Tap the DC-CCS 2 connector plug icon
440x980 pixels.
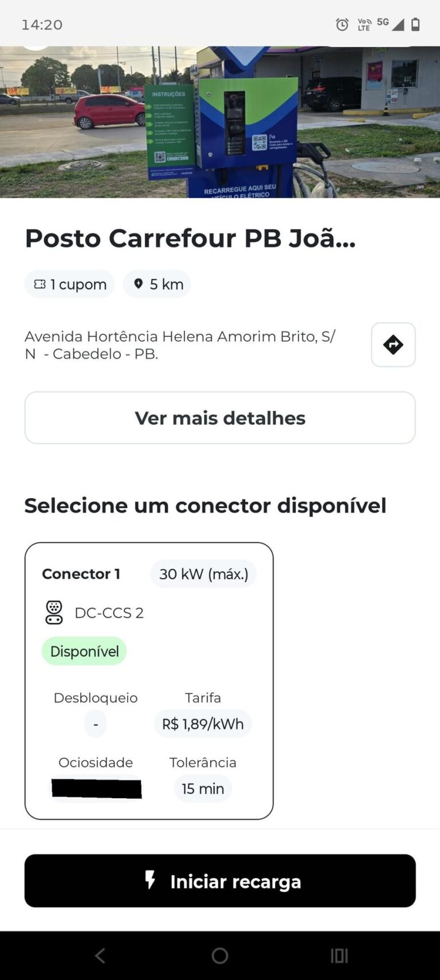(x=54, y=612)
